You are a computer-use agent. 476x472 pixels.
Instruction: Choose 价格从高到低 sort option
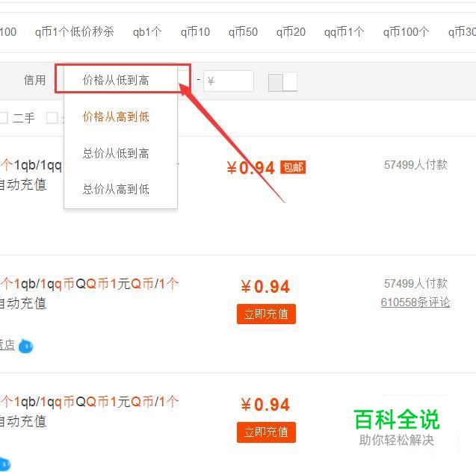coord(116,117)
